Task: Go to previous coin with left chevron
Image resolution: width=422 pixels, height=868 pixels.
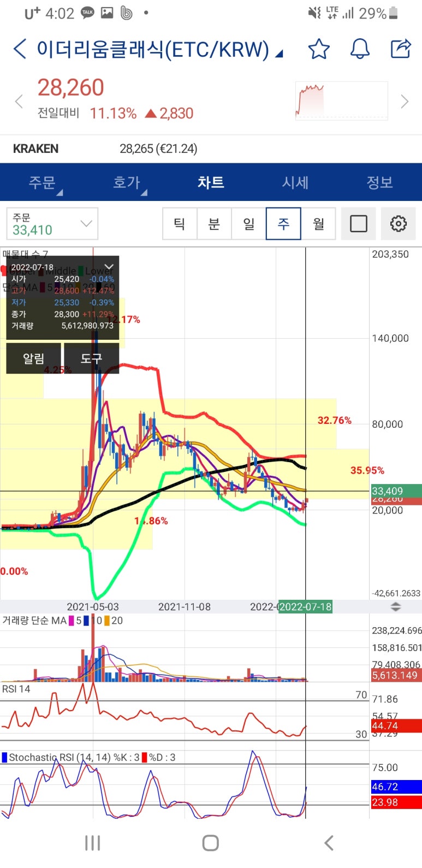Action: click(19, 102)
